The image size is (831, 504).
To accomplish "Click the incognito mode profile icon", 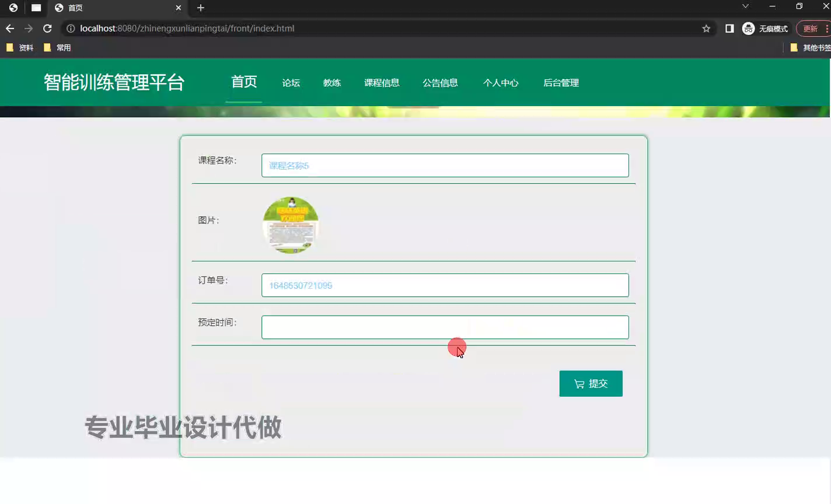I will tap(748, 29).
